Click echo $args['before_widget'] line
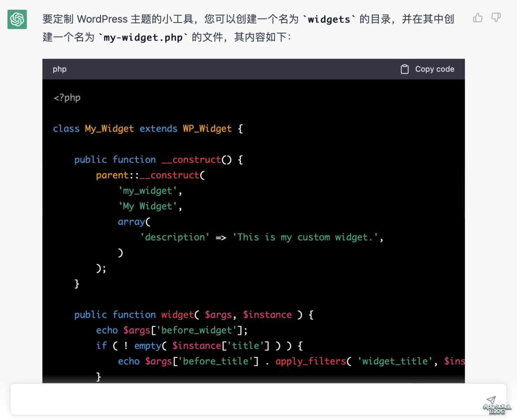The image size is (517, 420). pos(172,330)
